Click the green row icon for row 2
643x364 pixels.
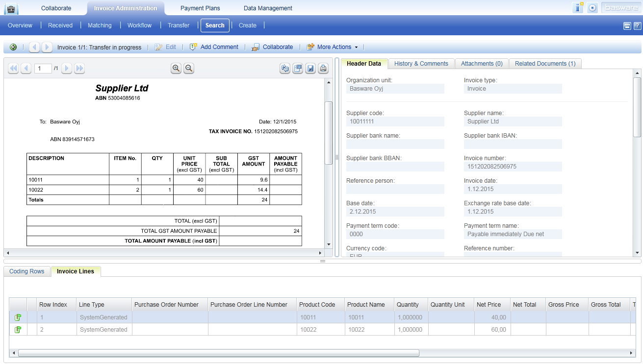18,330
